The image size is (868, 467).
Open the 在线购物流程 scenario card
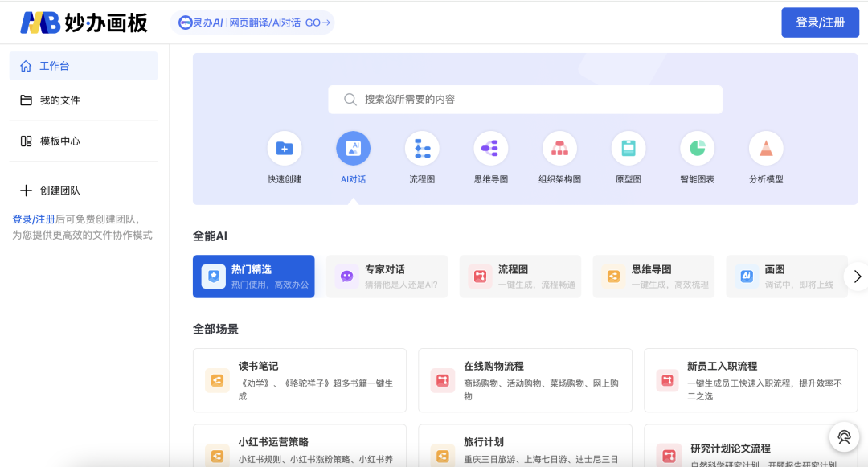526,380
